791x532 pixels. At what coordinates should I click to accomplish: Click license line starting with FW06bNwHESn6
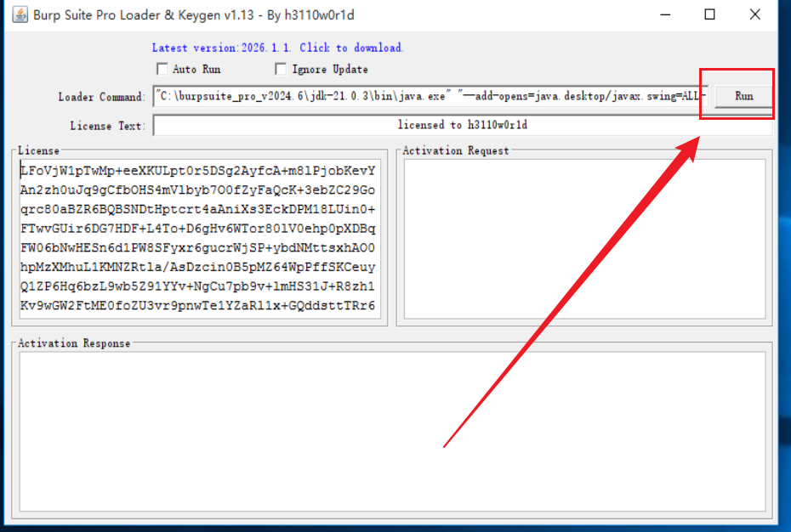click(197, 247)
